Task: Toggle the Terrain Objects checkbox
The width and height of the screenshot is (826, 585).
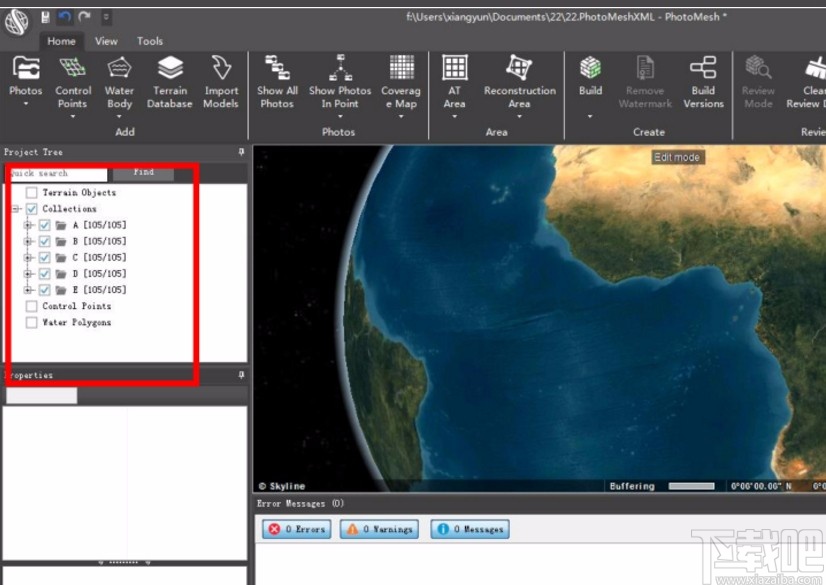Action: [32, 193]
